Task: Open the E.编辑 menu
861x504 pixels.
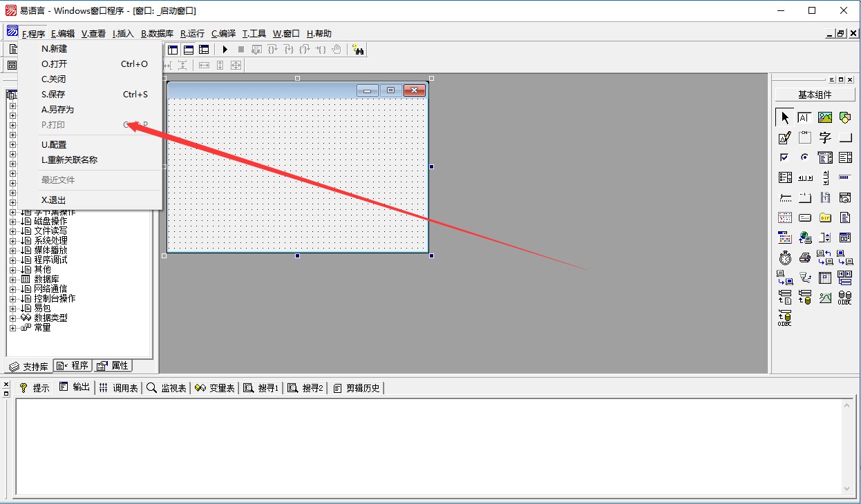Action: pos(63,33)
